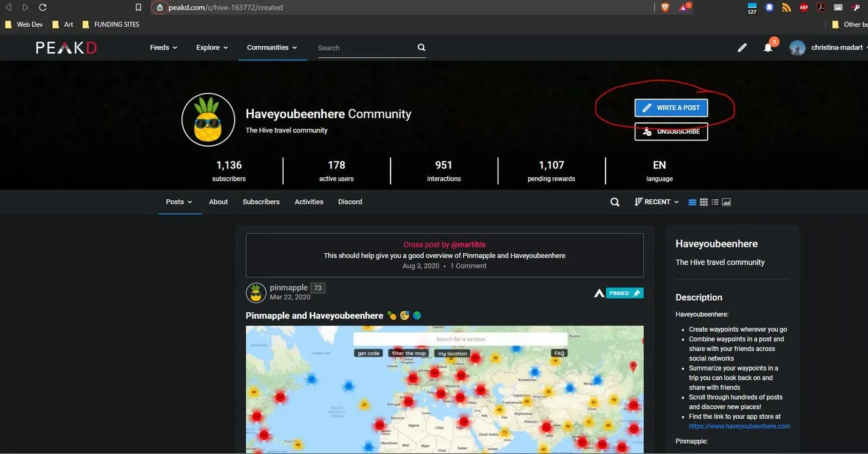The width and height of the screenshot is (868, 454).
Task: Open the @martibis cross post link
Action: 468,244
